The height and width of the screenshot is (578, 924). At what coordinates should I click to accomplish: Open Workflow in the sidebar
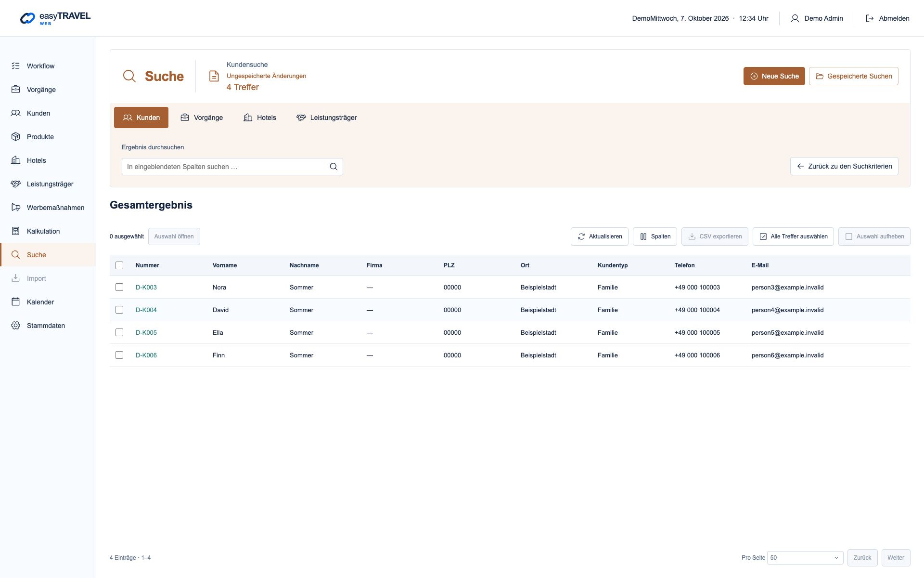tap(48, 66)
